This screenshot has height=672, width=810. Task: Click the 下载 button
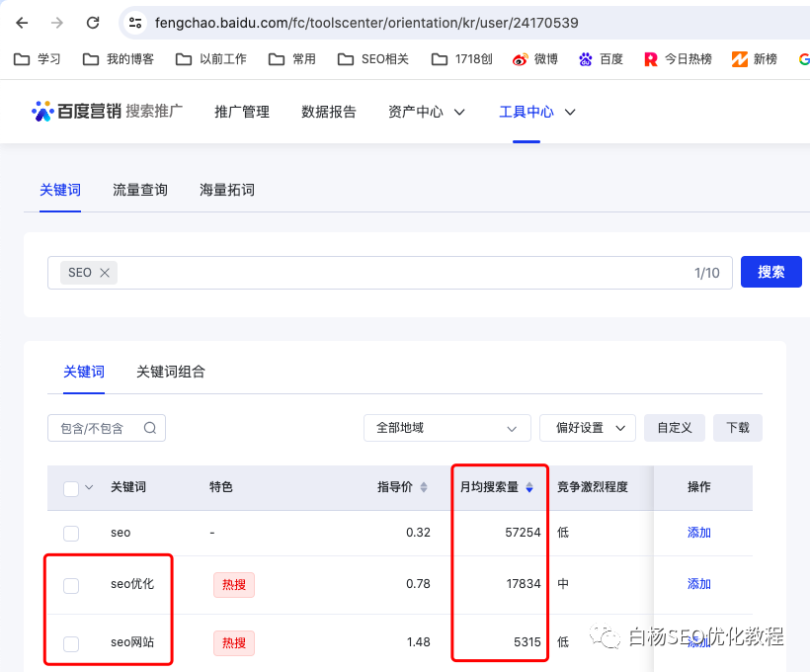click(738, 428)
